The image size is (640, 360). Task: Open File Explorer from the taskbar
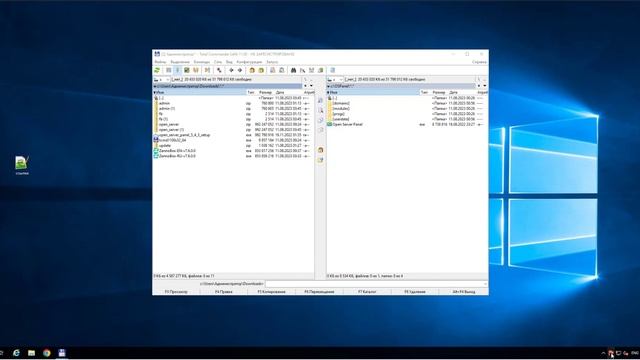click(x=31, y=353)
